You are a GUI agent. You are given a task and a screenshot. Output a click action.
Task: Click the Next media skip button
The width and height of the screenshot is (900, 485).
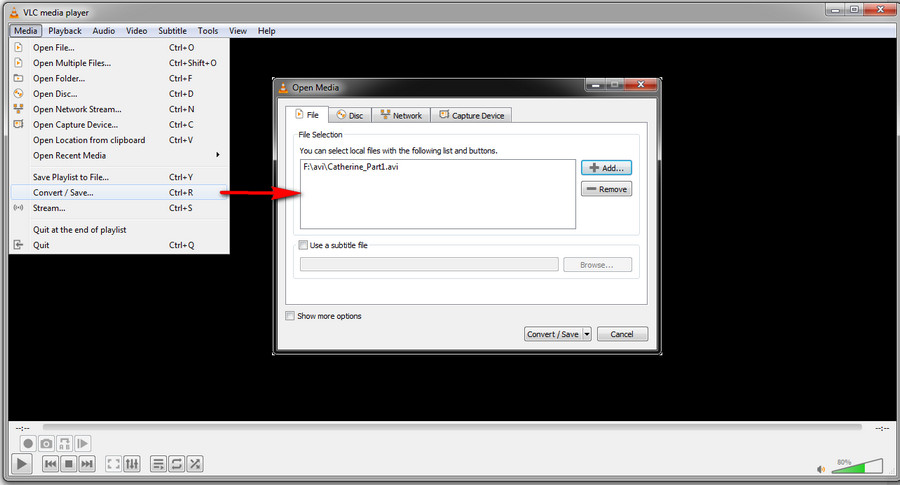(87, 464)
